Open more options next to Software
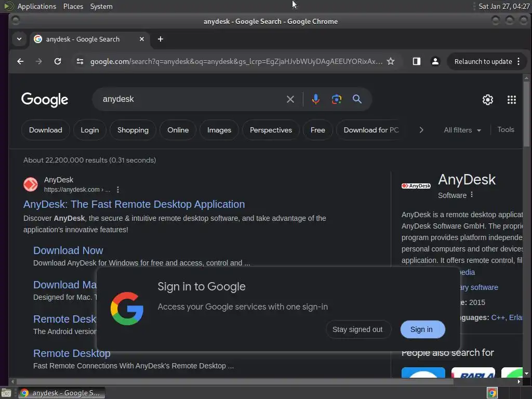 [x=472, y=195]
